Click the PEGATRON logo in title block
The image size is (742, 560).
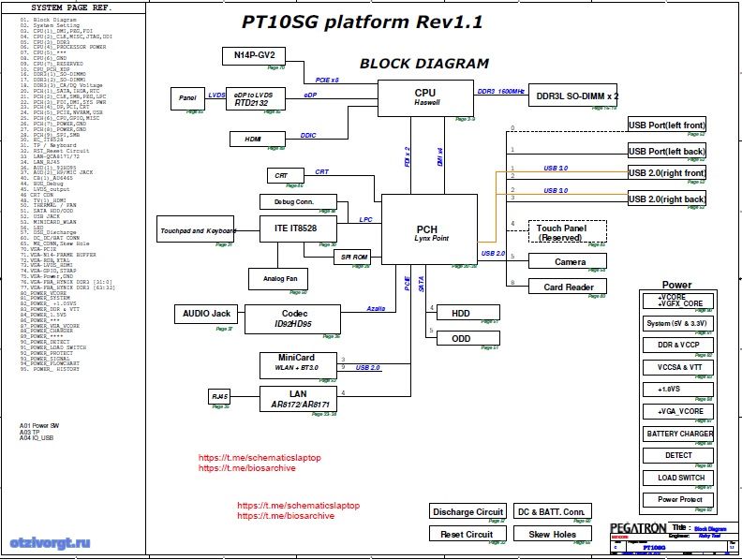click(638, 528)
